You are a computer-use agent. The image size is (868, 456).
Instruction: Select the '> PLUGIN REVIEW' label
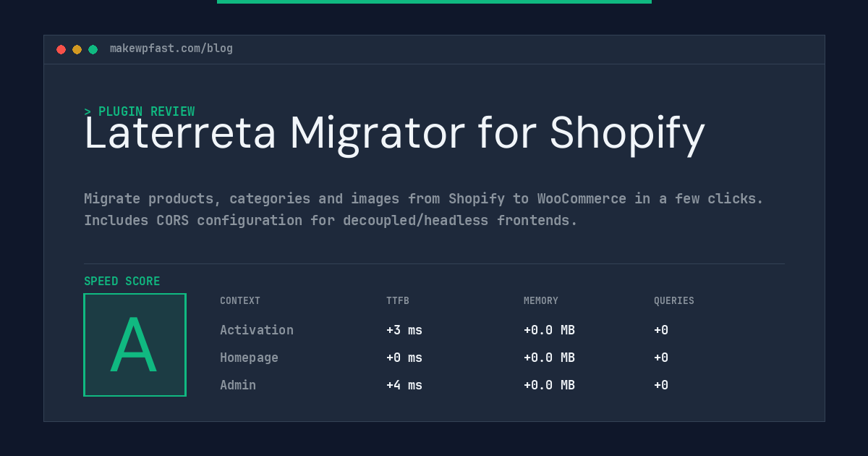pos(139,111)
